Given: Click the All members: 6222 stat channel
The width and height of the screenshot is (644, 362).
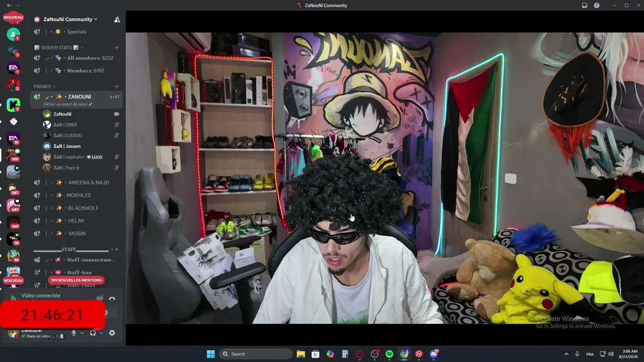Looking at the screenshot, I should 76,58.
